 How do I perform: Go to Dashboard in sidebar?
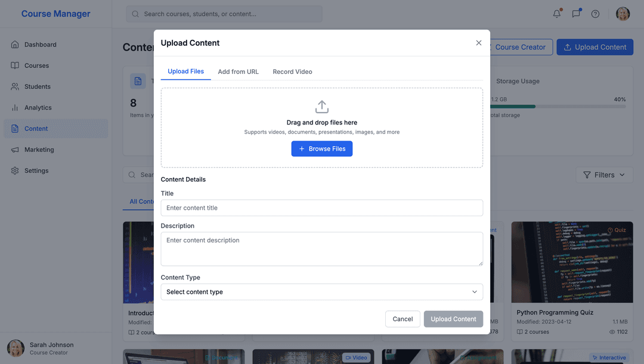tap(40, 45)
